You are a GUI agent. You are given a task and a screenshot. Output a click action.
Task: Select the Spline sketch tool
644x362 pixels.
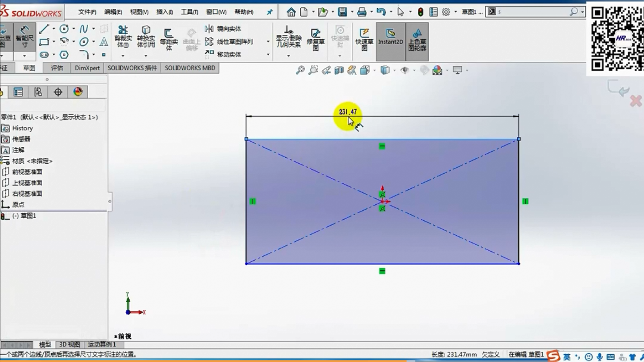pos(83,29)
